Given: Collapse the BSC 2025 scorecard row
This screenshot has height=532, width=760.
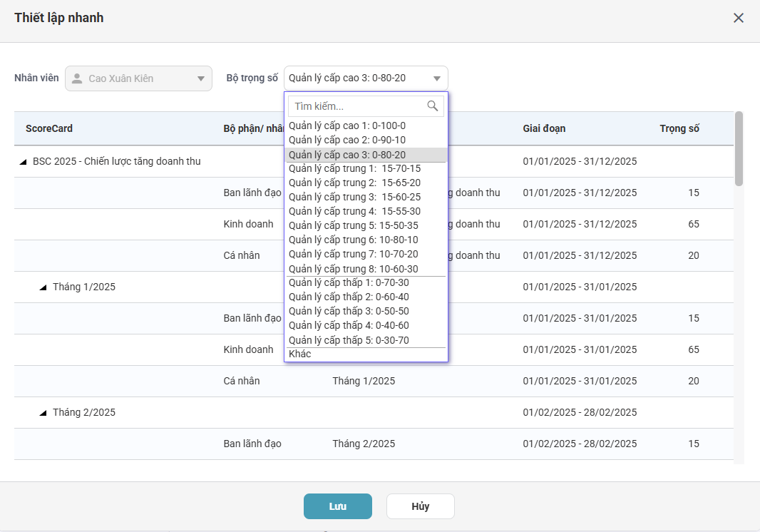Looking at the screenshot, I should click(24, 162).
